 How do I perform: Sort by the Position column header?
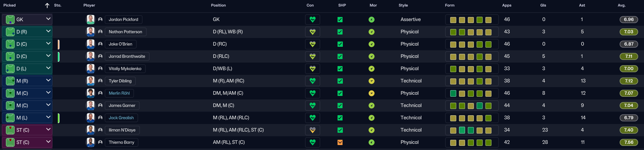click(218, 5)
